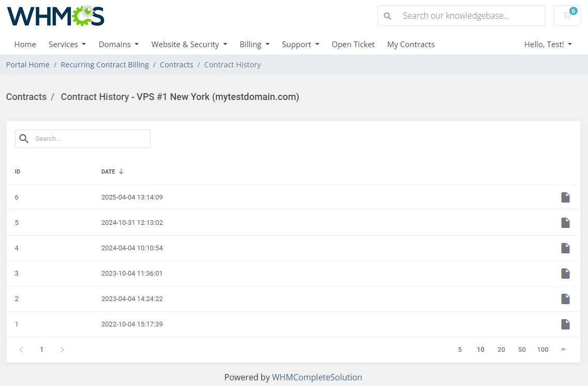Click the knowledgebase search magnifier icon

[387, 16]
